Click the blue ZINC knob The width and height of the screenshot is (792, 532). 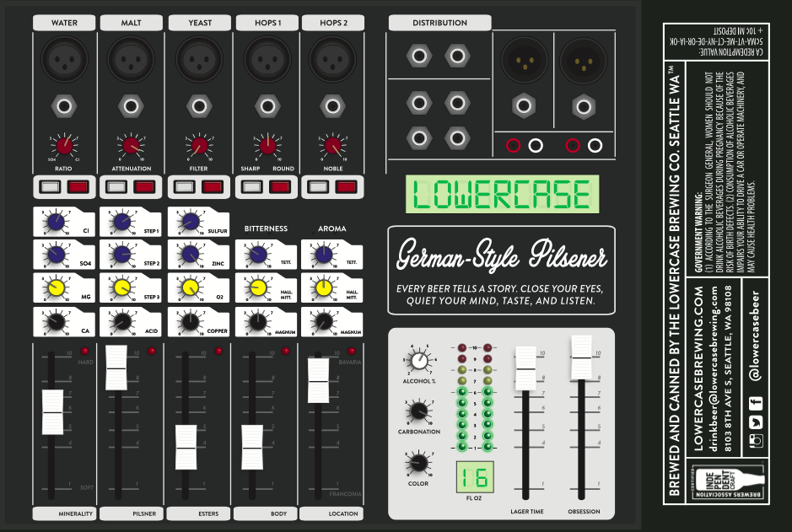click(x=190, y=255)
